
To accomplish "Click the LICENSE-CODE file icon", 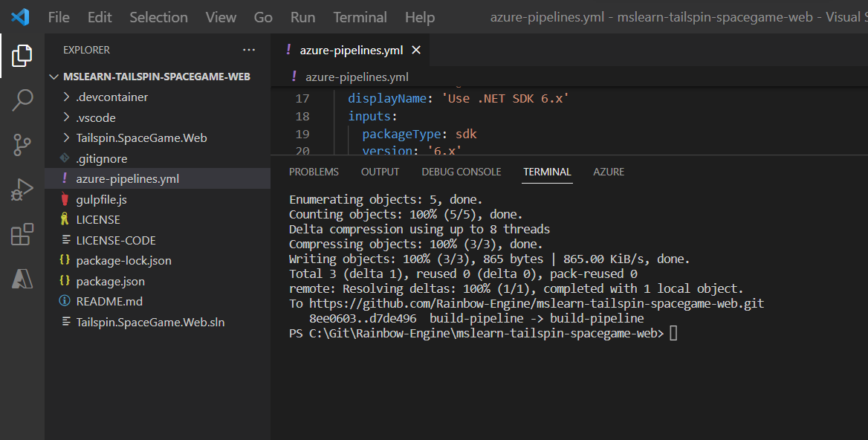I will tap(66, 240).
